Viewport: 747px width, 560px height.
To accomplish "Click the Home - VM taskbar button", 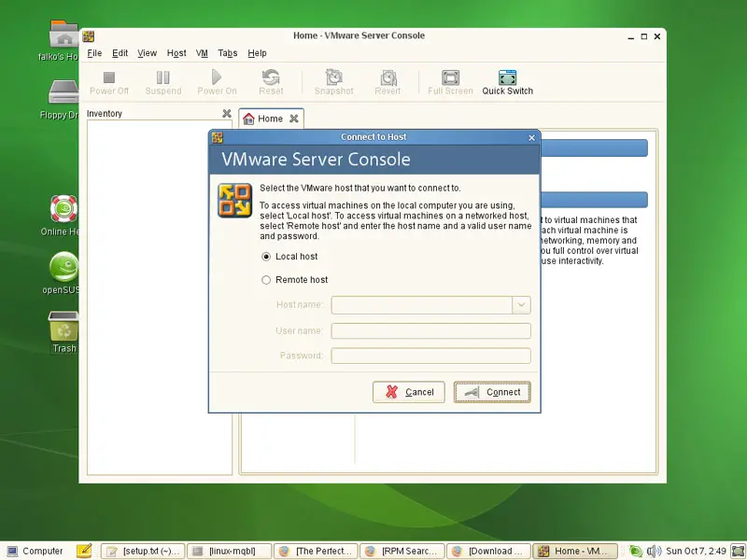I will coord(575,551).
